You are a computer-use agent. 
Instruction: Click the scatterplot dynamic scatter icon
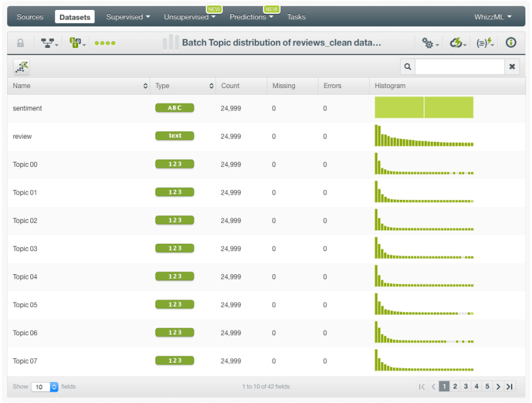[x=21, y=66]
